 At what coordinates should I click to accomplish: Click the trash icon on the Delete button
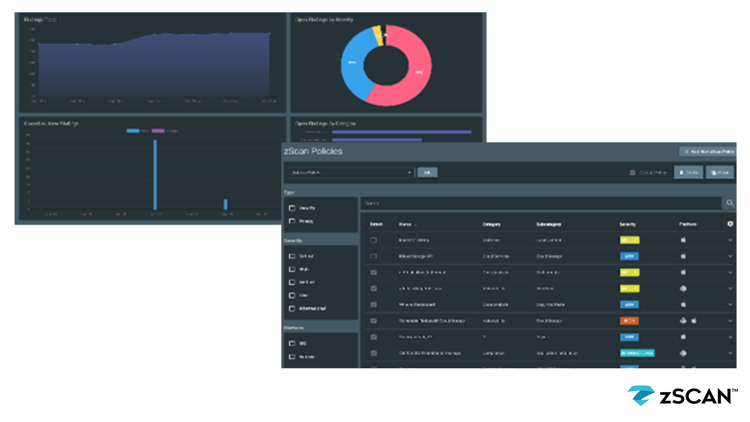click(682, 172)
